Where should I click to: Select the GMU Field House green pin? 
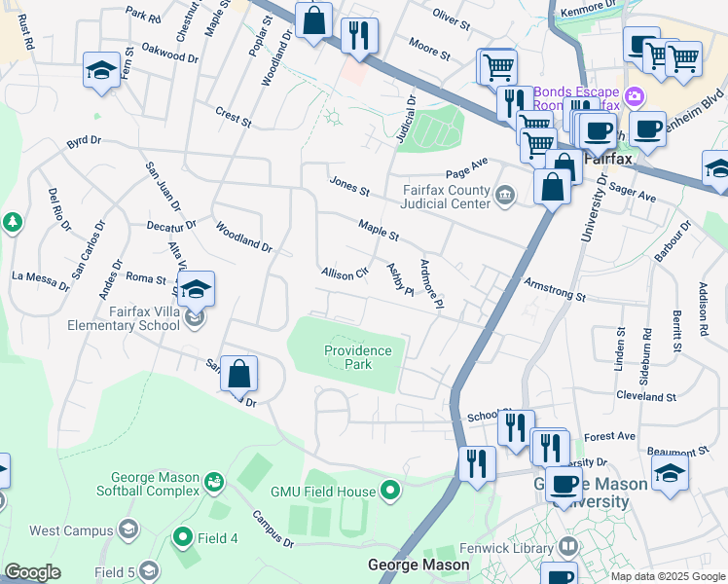point(390,492)
